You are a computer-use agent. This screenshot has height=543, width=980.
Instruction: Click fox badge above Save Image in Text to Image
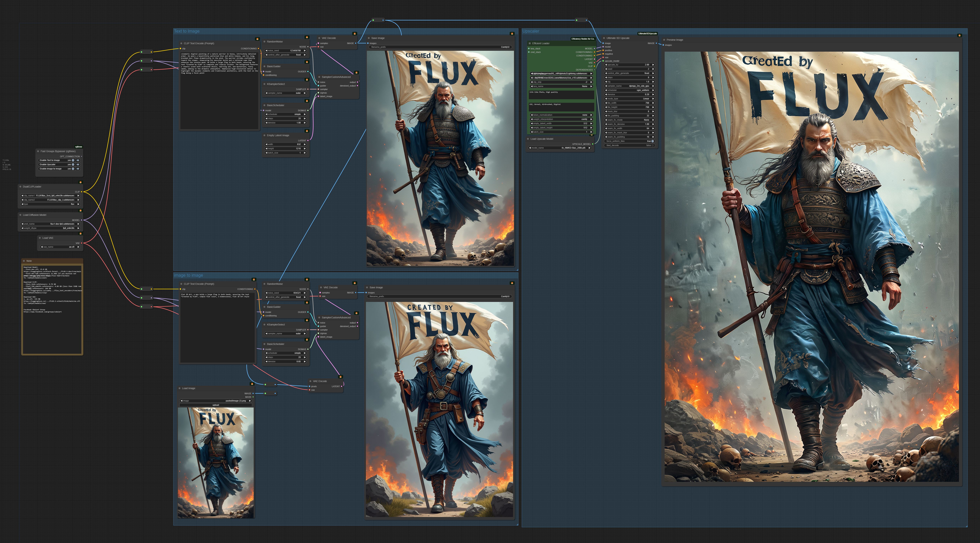coord(512,33)
